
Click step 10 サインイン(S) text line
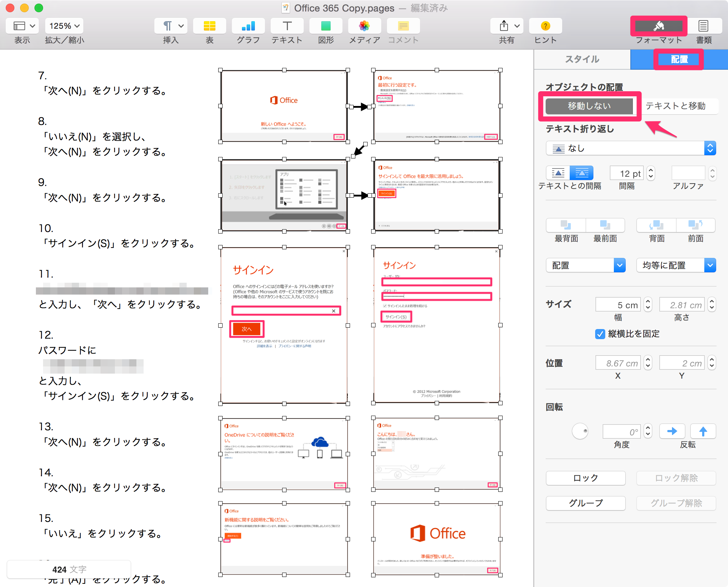[x=118, y=243]
